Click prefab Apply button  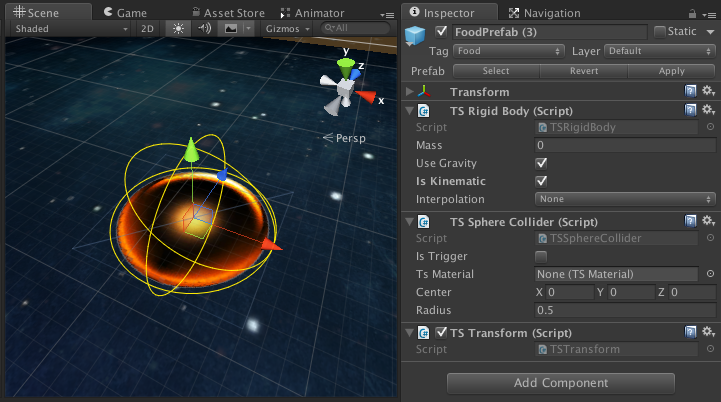(672, 71)
